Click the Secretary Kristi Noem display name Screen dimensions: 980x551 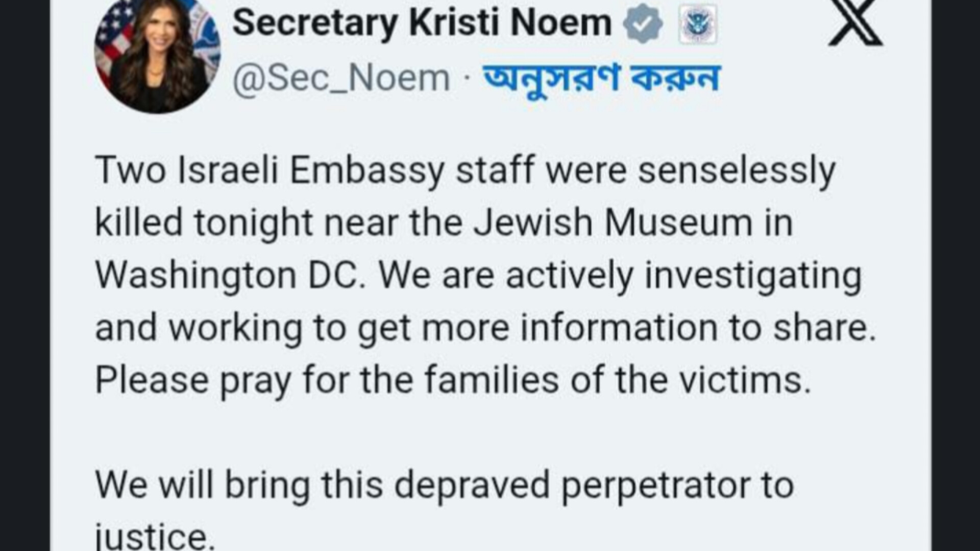(x=422, y=23)
